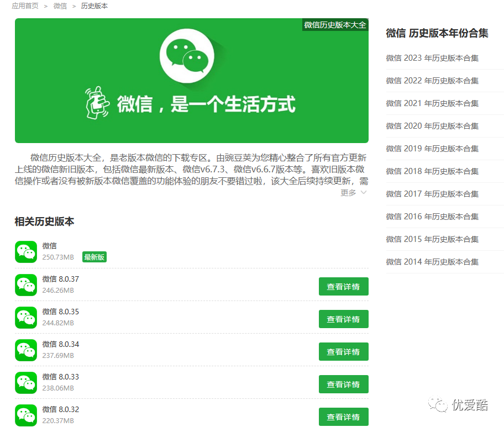The height and width of the screenshot is (427, 504).
Task: Open 查看详情 for version 8.0.37
Action: tap(343, 286)
